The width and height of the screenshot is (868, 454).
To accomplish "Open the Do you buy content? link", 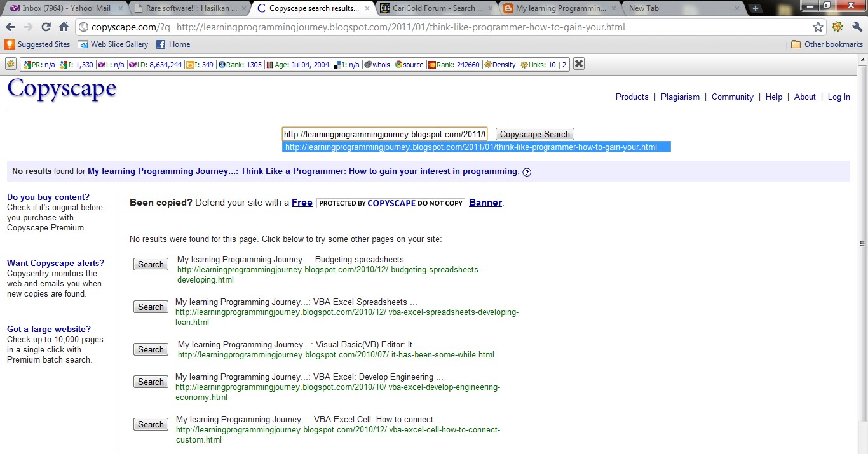I will click(48, 197).
